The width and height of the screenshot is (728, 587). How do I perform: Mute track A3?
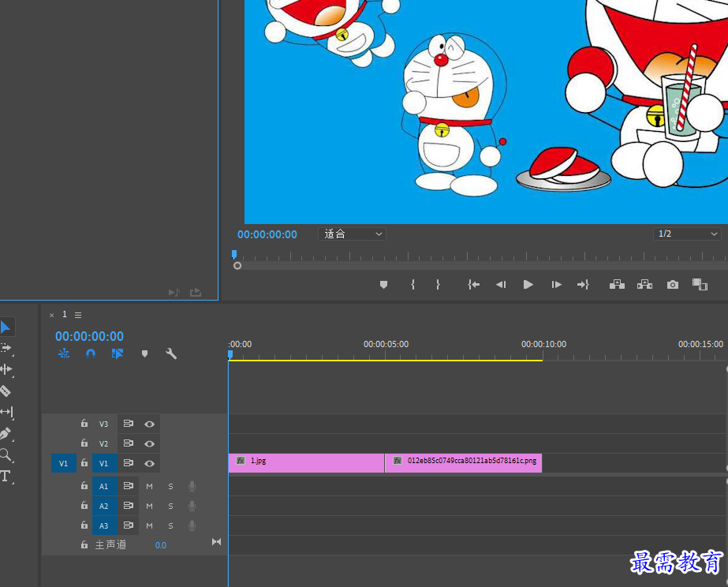(149, 525)
